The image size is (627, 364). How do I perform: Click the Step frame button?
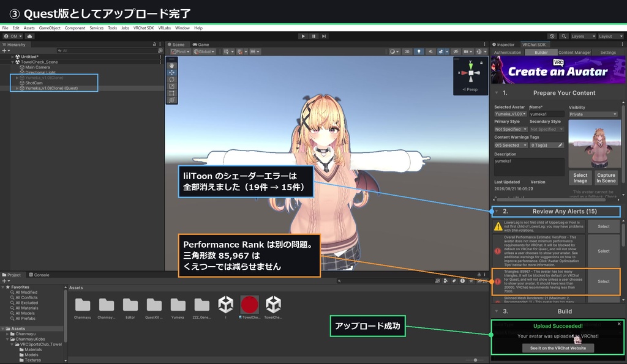pyautogui.click(x=324, y=36)
